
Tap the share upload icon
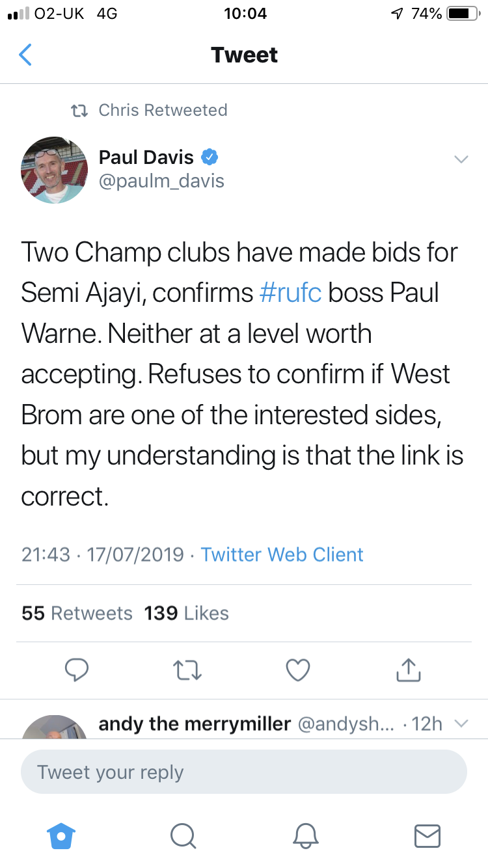coord(409,670)
